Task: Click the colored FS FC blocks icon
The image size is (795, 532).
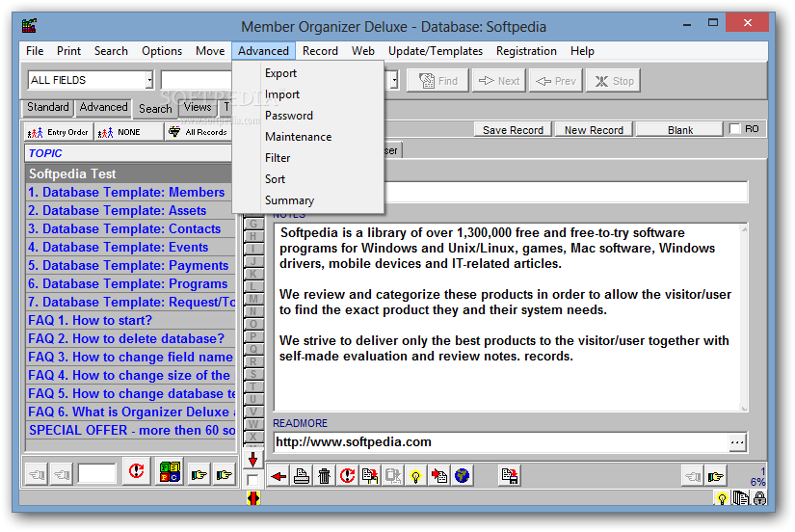Action: (170, 472)
